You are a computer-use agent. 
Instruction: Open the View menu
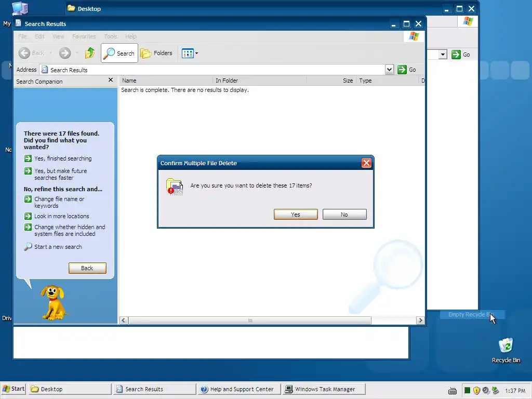tap(58, 36)
